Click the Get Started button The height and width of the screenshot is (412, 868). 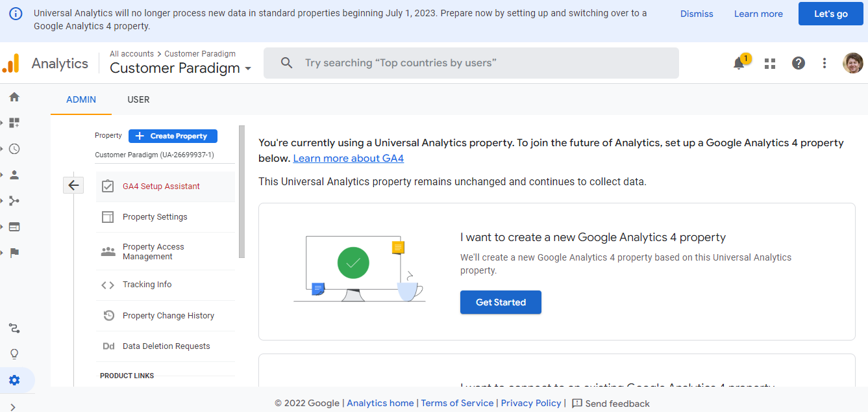[501, 302]
